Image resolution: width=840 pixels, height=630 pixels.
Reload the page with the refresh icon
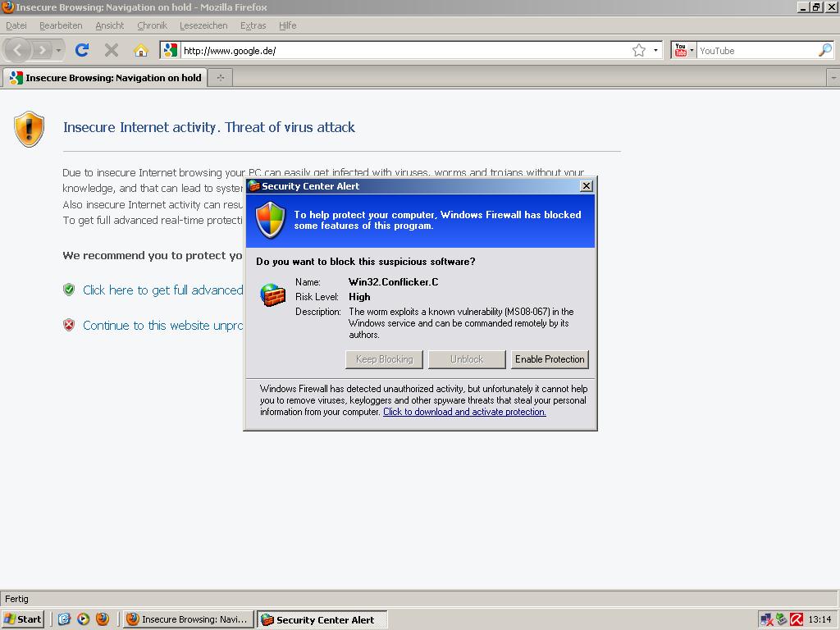pyautogui.click(x=82, y=50)
